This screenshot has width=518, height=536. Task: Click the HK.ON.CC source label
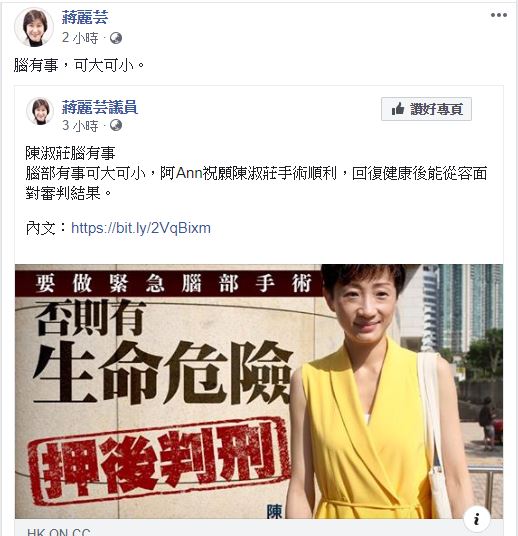(x=58, y=532)
